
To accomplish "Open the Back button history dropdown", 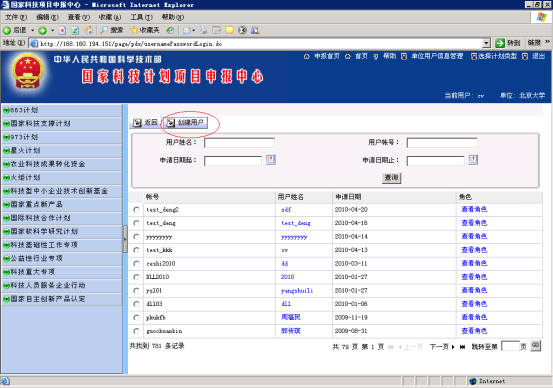I will [32, 30].
